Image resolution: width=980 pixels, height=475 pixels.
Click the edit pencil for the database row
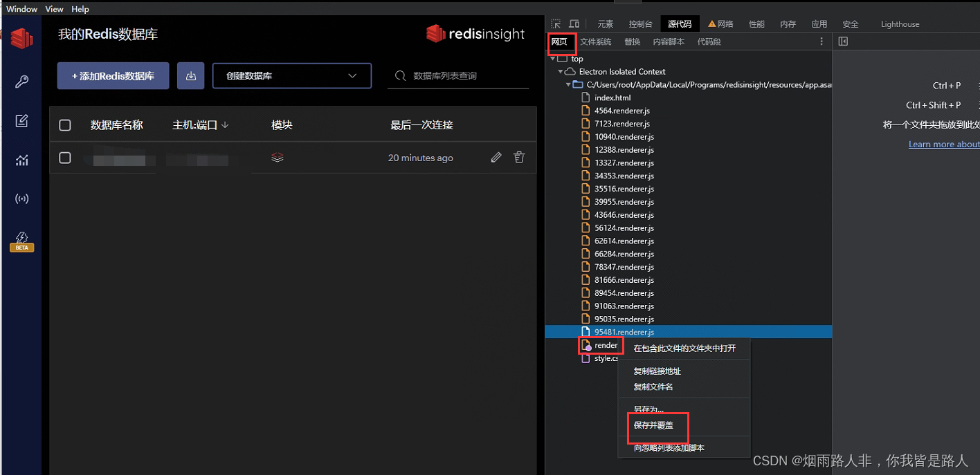coord(496,158)
